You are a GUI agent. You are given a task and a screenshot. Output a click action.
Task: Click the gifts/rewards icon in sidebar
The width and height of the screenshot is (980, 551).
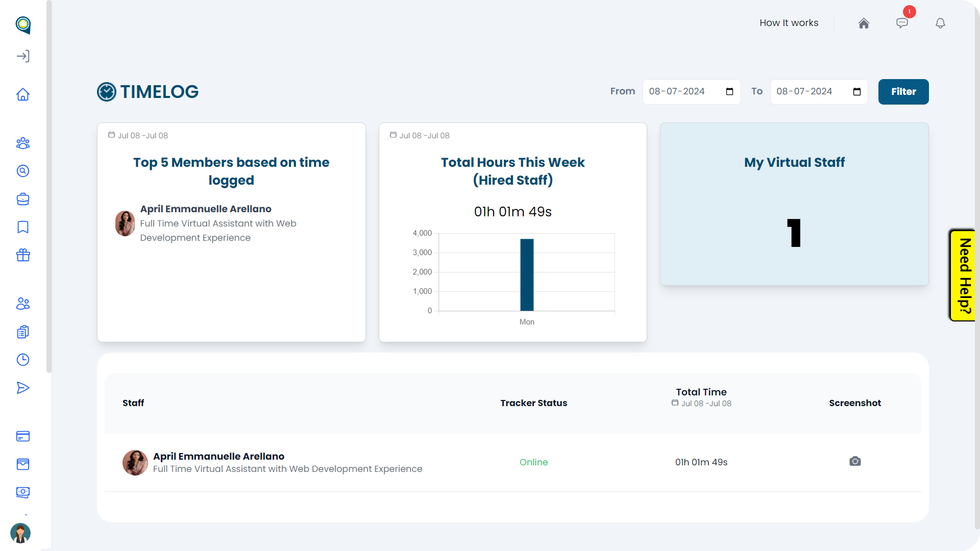[x=23, y=255]
